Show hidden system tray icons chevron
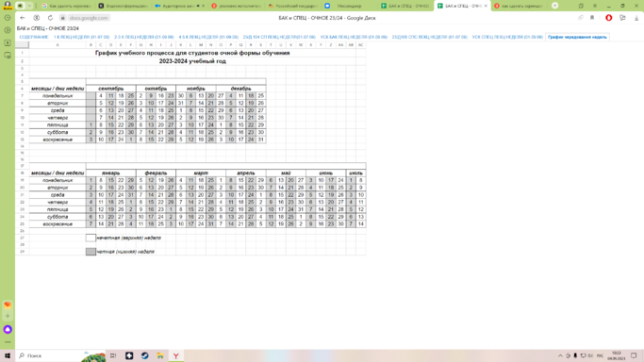This screenshot has width=644, height=362. click(560, 355)
